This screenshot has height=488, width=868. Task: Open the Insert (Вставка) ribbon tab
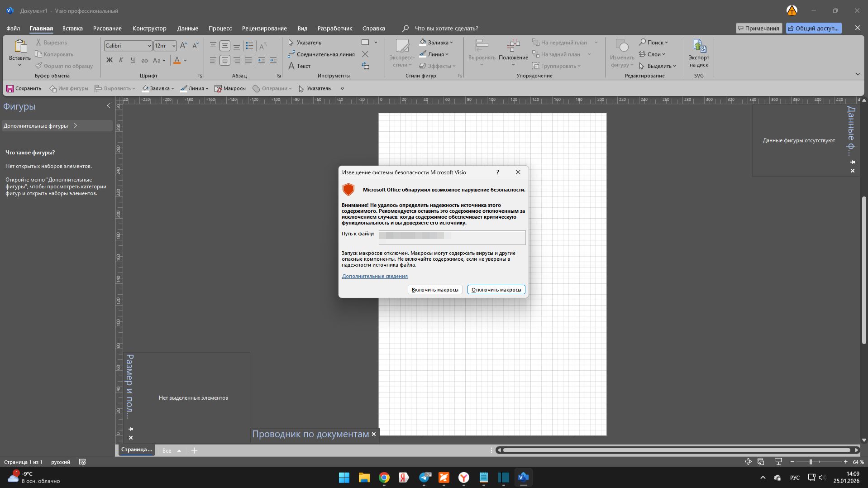[72, 28]
